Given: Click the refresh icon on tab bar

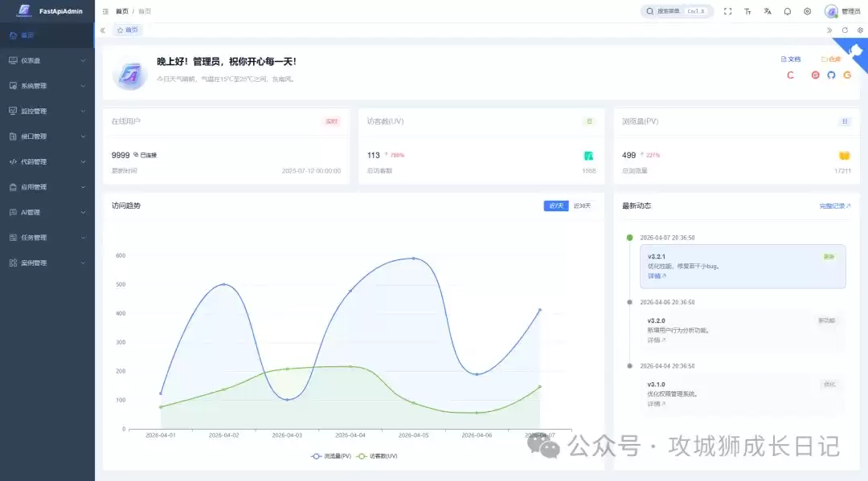Looking at the screenshot, I should tap(845, 30).
